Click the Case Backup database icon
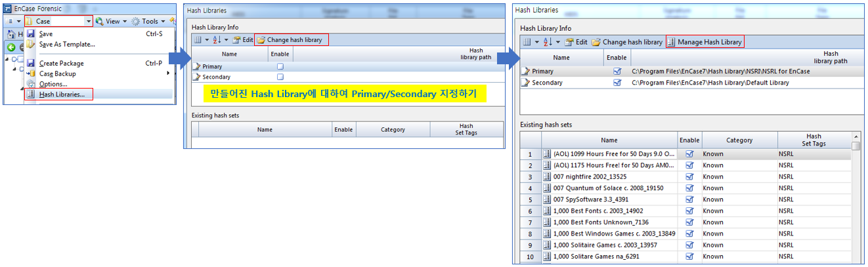This screenshot has width=868, height=267. click(30, 74)
